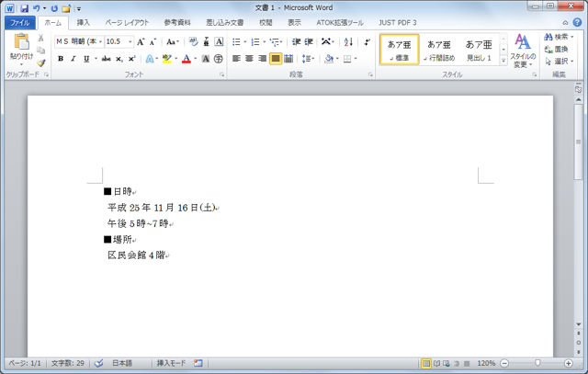Image resolution: width=588 pixels, height=374 pixels.
Task: Open the font name dropdown
Action: click(100, 41)
